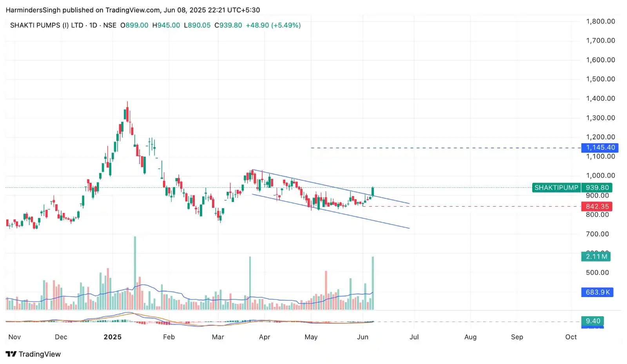Click the Jun label on time axis

pyautogui.click(x=363, y=337)
